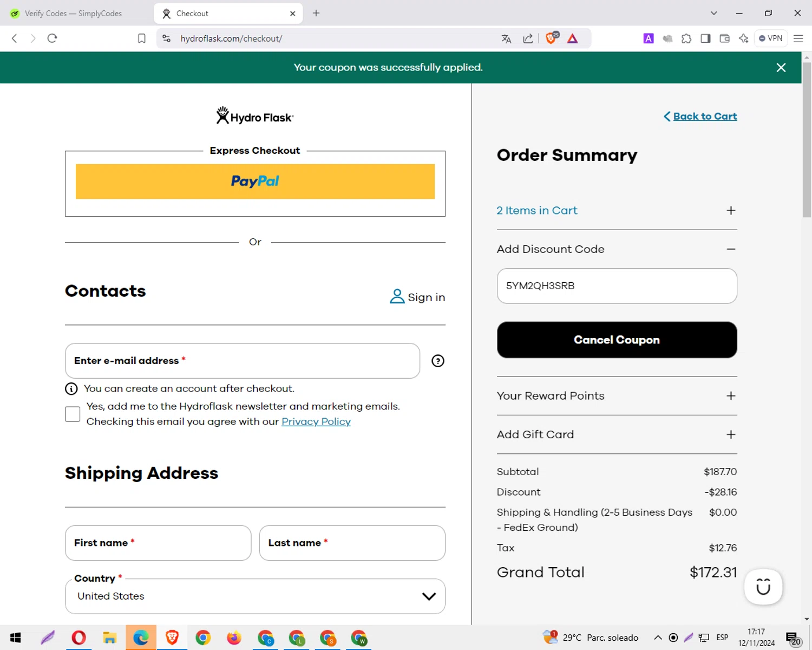
Task: Open Microsoft Edge from taskbar
Action: point(141,638)
